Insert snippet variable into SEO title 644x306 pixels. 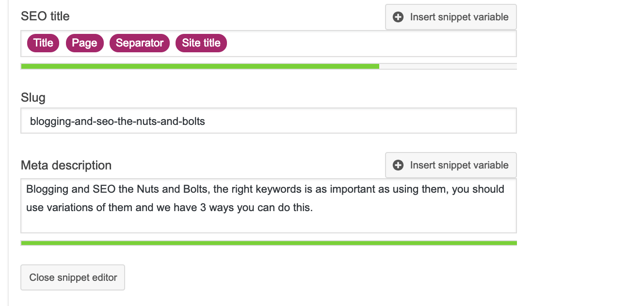click(x=451, y=17)
